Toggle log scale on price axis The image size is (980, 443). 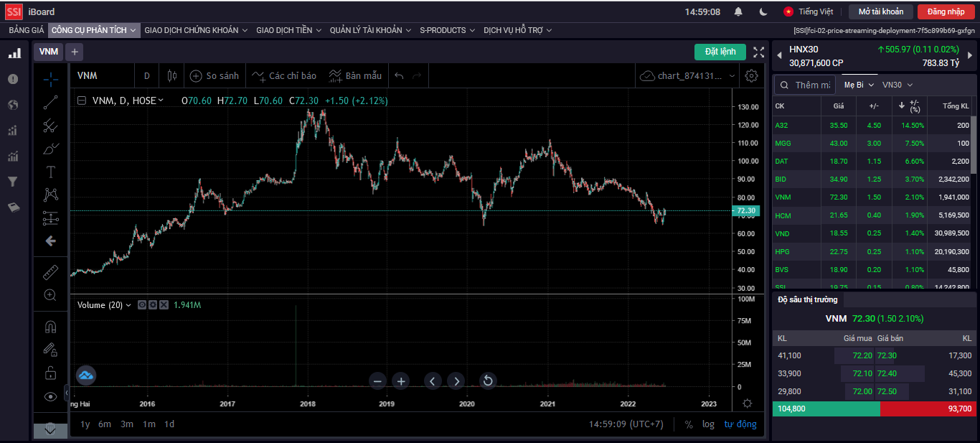708,424
